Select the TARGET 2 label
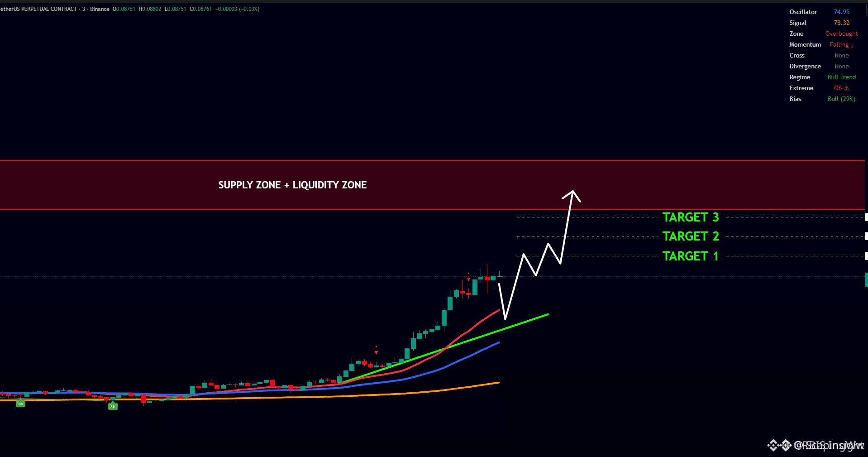This screenshot has height=457, width=868. pyautogui.click(x=691, y=236)
